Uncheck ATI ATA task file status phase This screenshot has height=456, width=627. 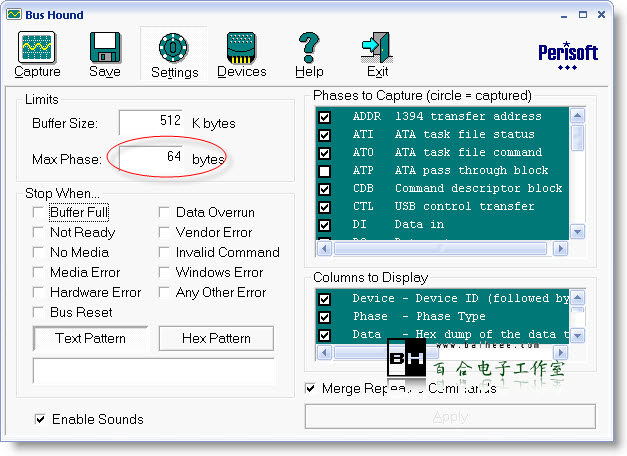pyautogui.click(x=325, y=135)
